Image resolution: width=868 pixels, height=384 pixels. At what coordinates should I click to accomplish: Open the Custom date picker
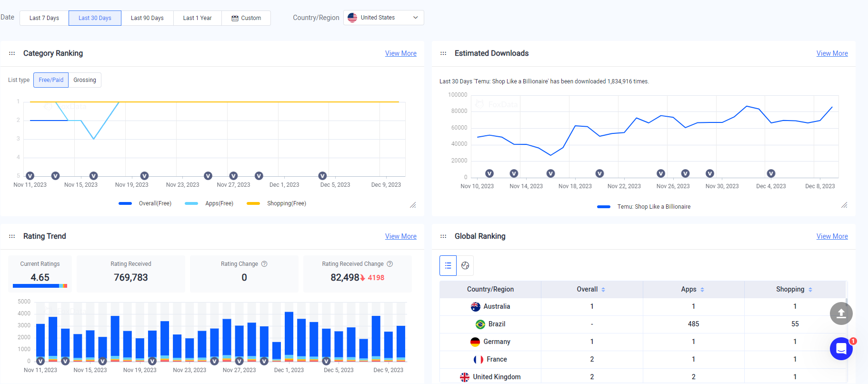(246, 18)
